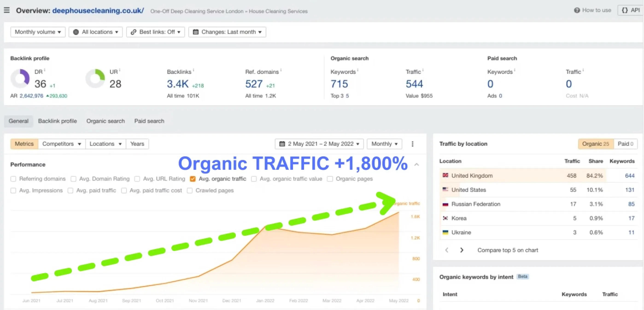
Task: Open the Monthly volume dropdown
Action: point(38,32)
